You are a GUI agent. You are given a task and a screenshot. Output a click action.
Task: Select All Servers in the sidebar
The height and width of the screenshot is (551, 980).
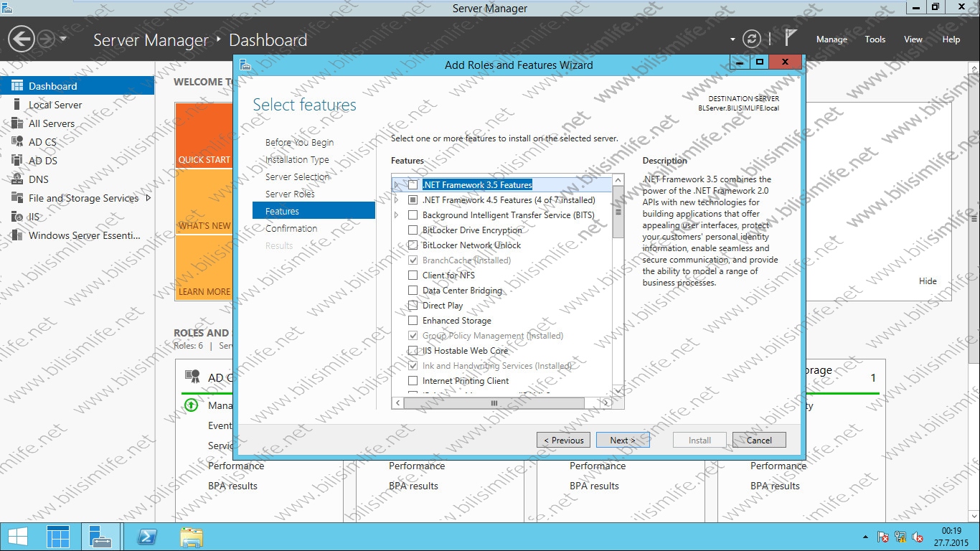[77, 123]
